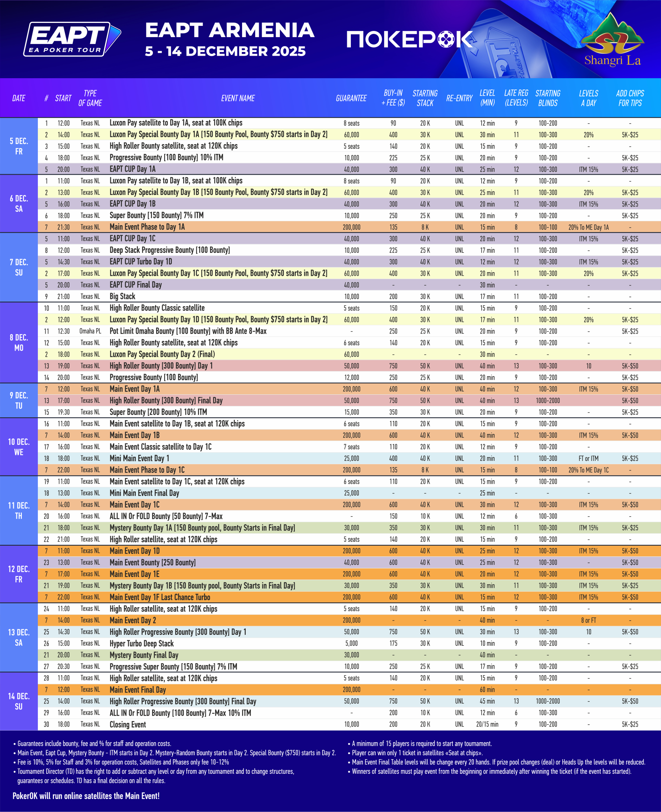Click the Shangri La mountain logo

point(612,39)
